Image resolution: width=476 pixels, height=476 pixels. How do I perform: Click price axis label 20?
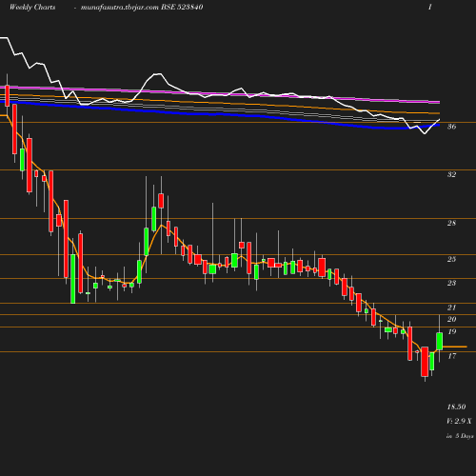point(451,319)
